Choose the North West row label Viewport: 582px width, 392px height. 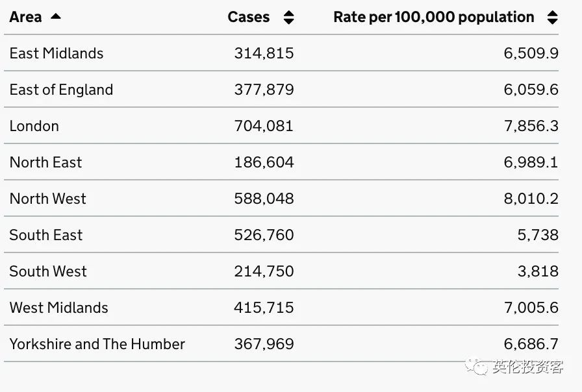48,199
